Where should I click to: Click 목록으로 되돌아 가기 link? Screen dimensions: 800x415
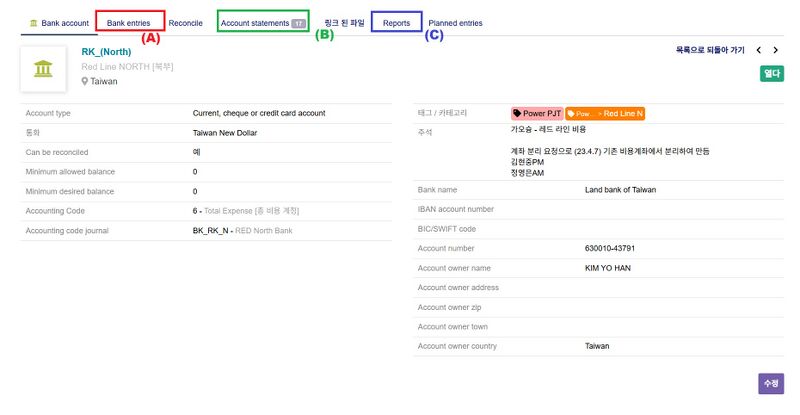click(x=710, y=50)
